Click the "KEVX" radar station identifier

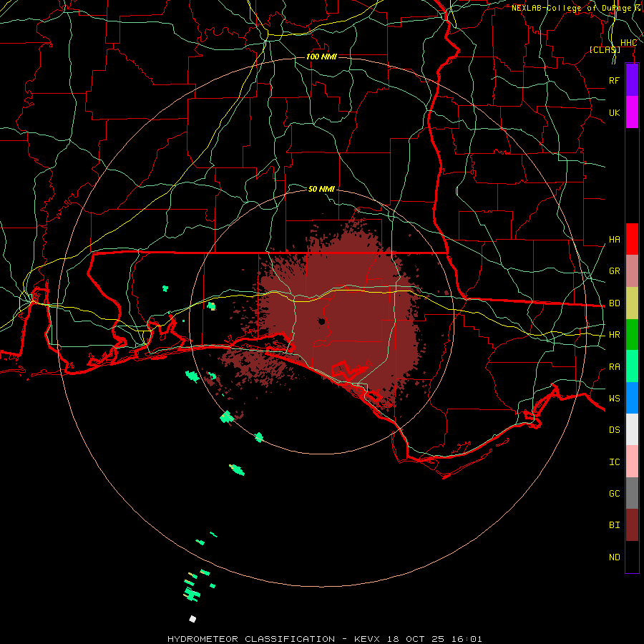click(x=367, y=639)
